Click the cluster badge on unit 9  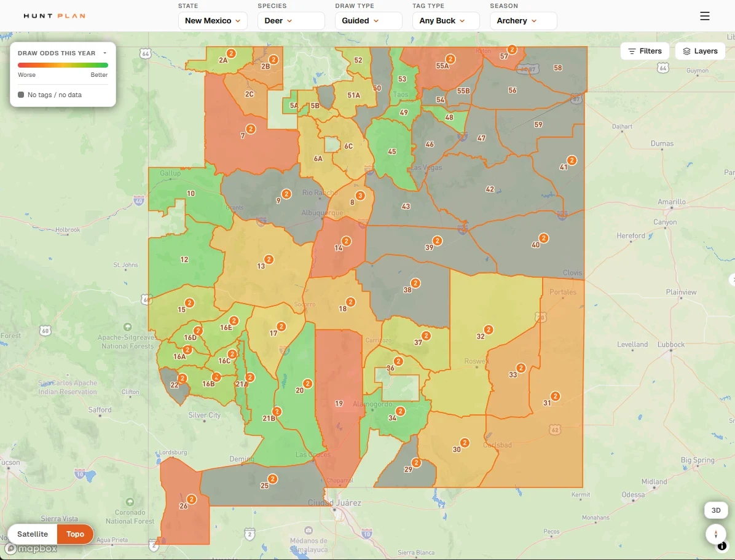pos(286,194)
